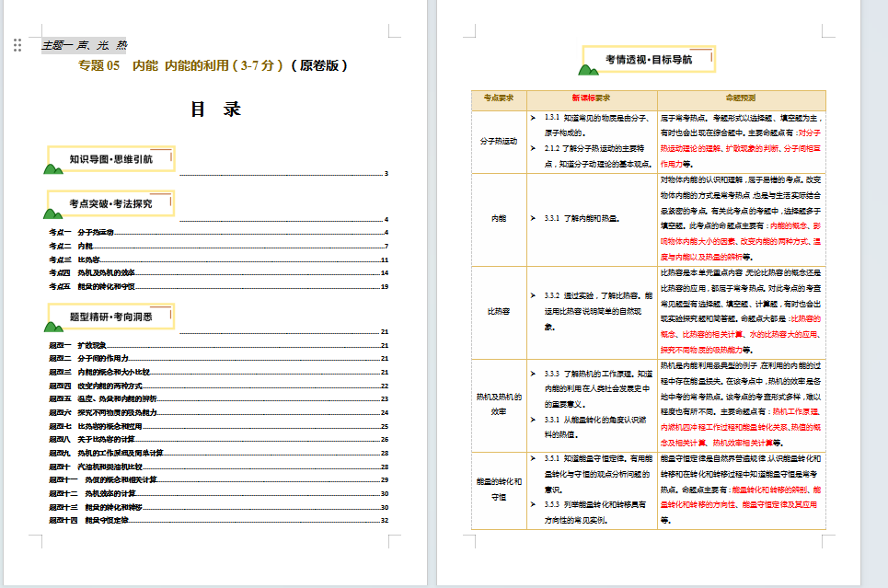Click contents entry 题型十二 热机效率的计算
The width and height of the screenshot is (888, 588).
pos(219,494)
